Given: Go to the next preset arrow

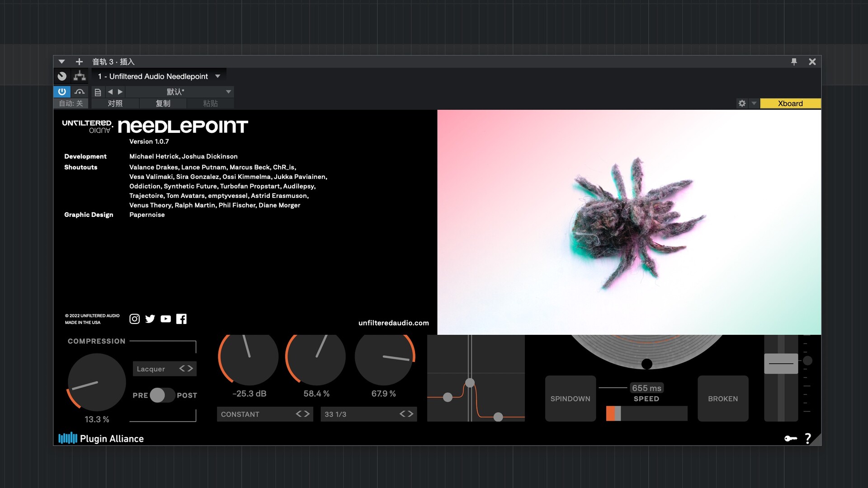Looking at the screenshot, I should click(120, 92).
